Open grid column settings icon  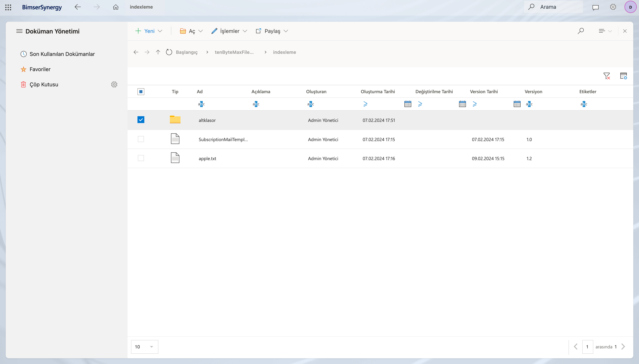[x=623, y=76]
